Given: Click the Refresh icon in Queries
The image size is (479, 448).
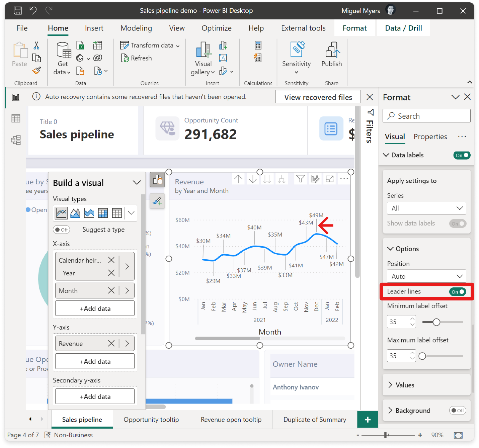Looking at the screenshot, I should tap(125, 58).
